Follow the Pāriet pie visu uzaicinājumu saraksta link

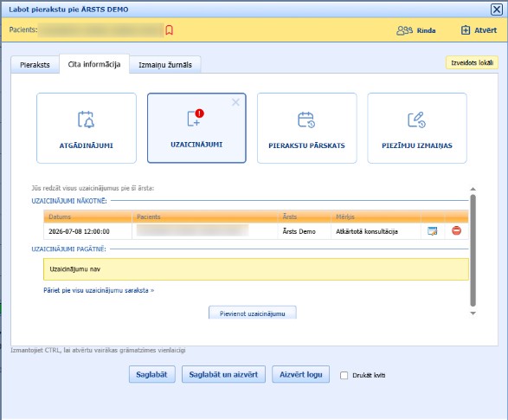pyautogui.click(x=99, y=290)
